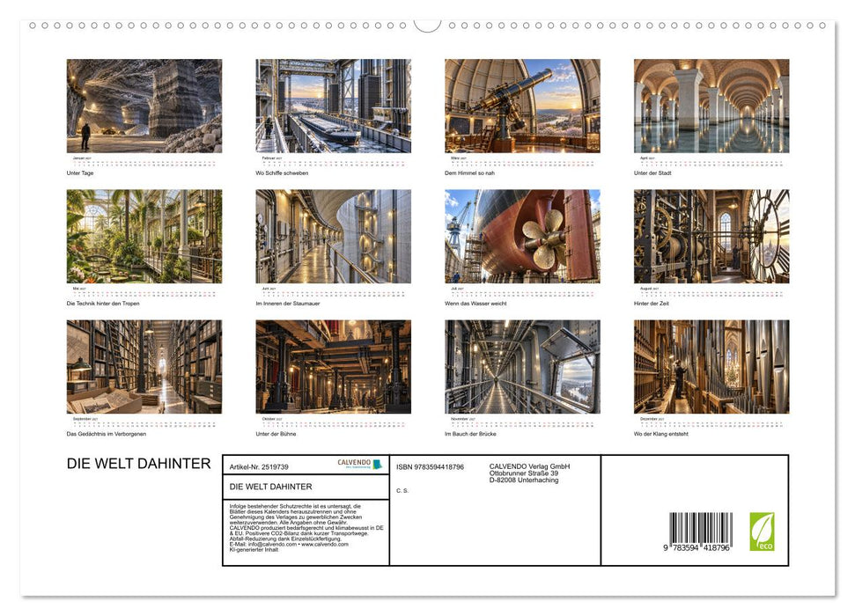
Task: Click the ship propeller image 'Wenn das Wasser weicht'
Action: pos(522,236)
